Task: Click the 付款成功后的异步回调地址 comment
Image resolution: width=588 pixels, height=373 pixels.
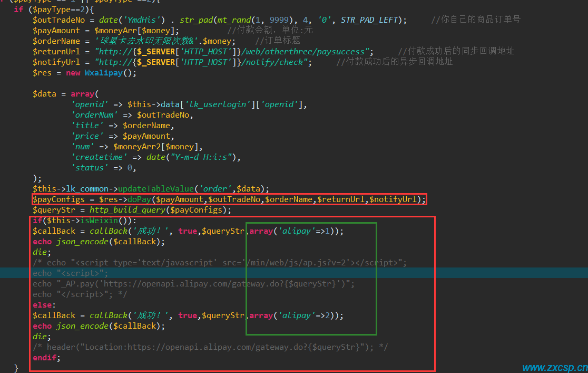Action: point(395,62)
